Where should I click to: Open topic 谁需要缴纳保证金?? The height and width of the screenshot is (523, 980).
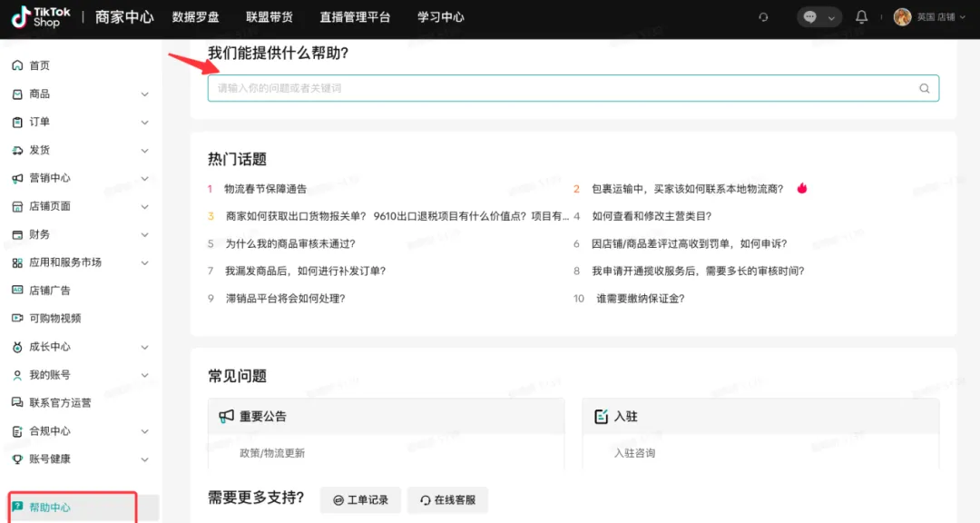tap(640, 299)
